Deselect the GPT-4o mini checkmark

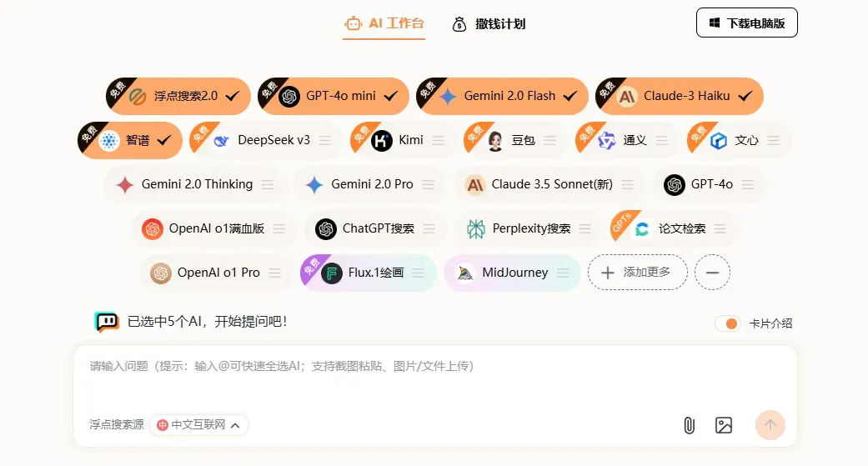tap(390, 96)
